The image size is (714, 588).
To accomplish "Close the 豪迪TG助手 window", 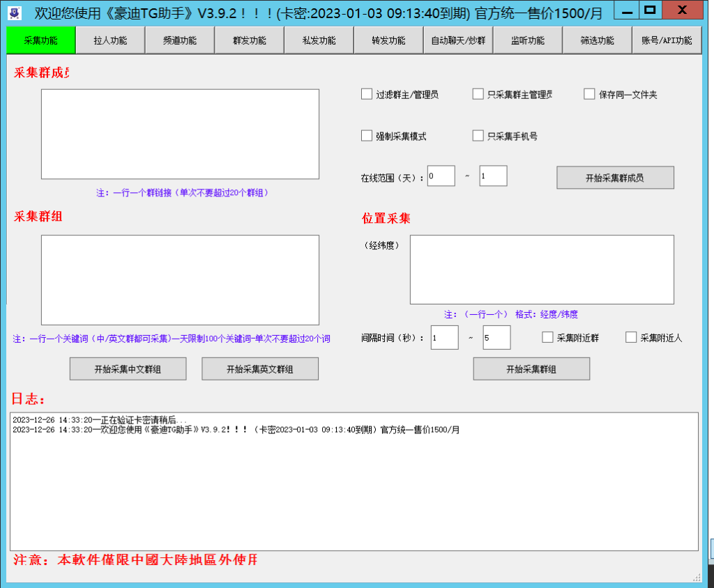I will coord(682,10).
